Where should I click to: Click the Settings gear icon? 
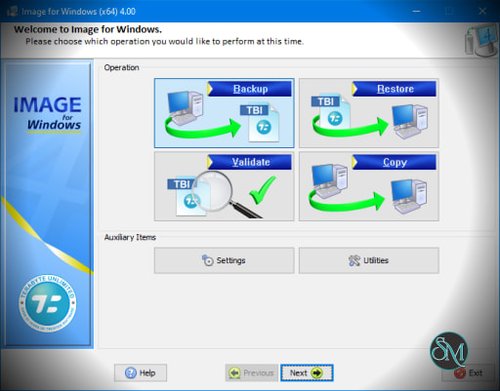click(207, 260)
